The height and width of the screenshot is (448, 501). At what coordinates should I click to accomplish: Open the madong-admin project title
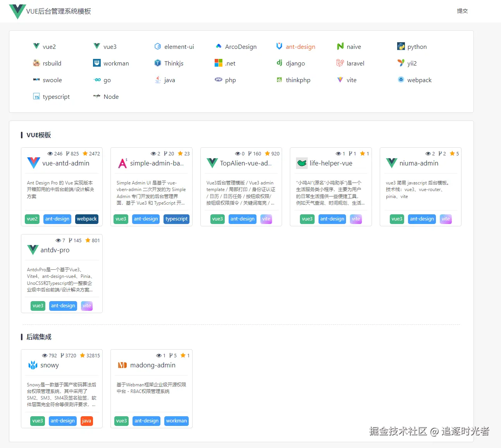tap(153, 365)
